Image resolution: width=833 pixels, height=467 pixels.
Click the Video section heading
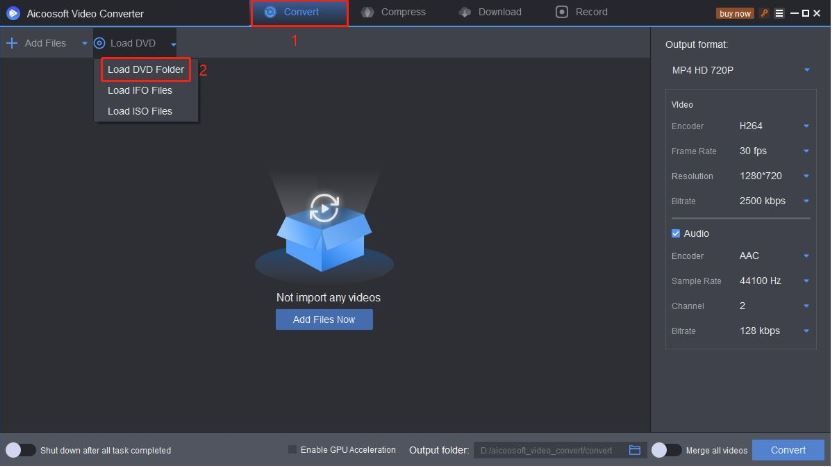tap(682, 105)
